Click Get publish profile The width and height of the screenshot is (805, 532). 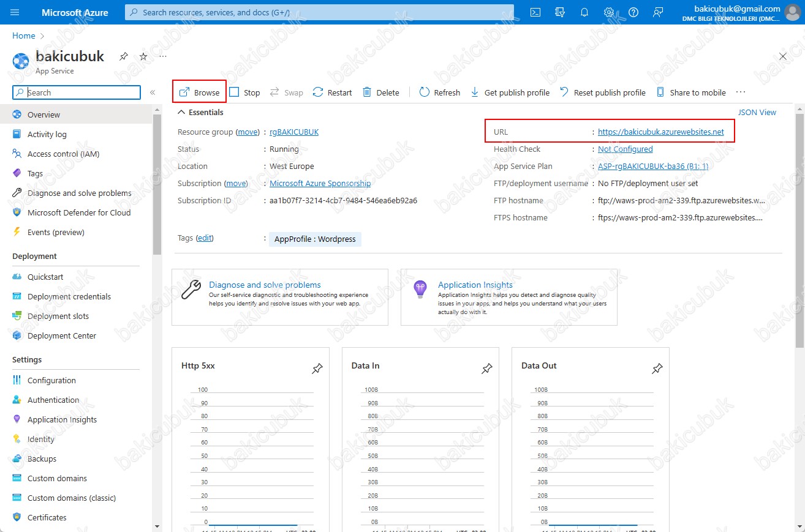(510, 92)
